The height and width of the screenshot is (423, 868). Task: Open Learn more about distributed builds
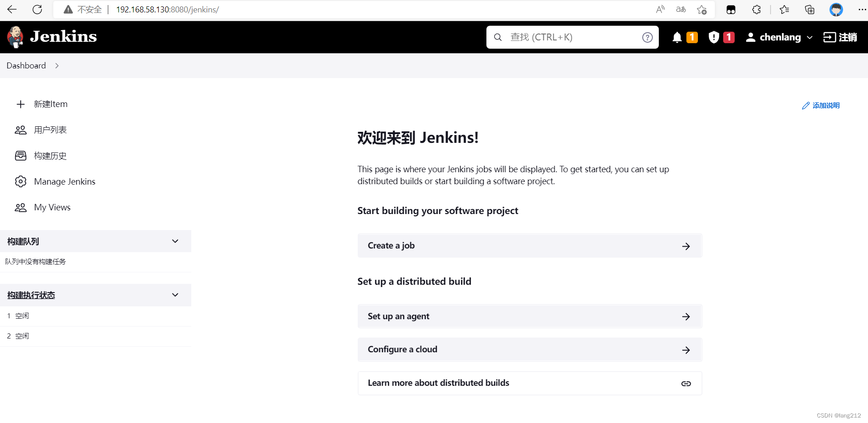click(530, 383)
